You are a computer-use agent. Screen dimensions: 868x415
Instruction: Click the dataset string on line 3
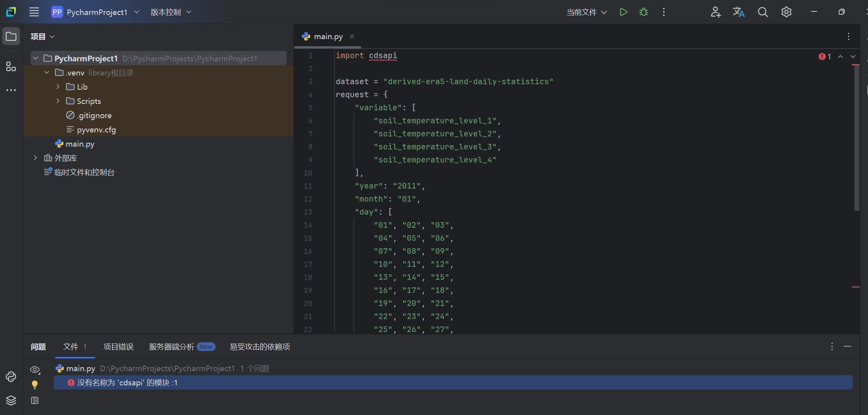[x=468, y=81]
